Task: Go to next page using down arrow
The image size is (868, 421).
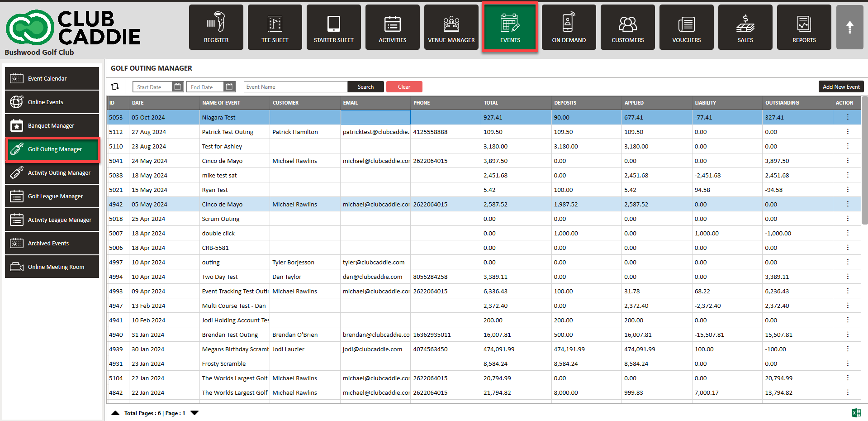Action: (194, 413)
